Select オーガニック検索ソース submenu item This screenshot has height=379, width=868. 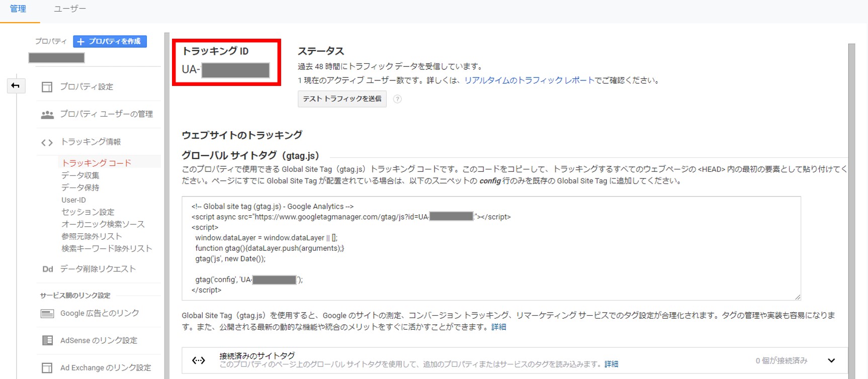(x=103, y=224)
